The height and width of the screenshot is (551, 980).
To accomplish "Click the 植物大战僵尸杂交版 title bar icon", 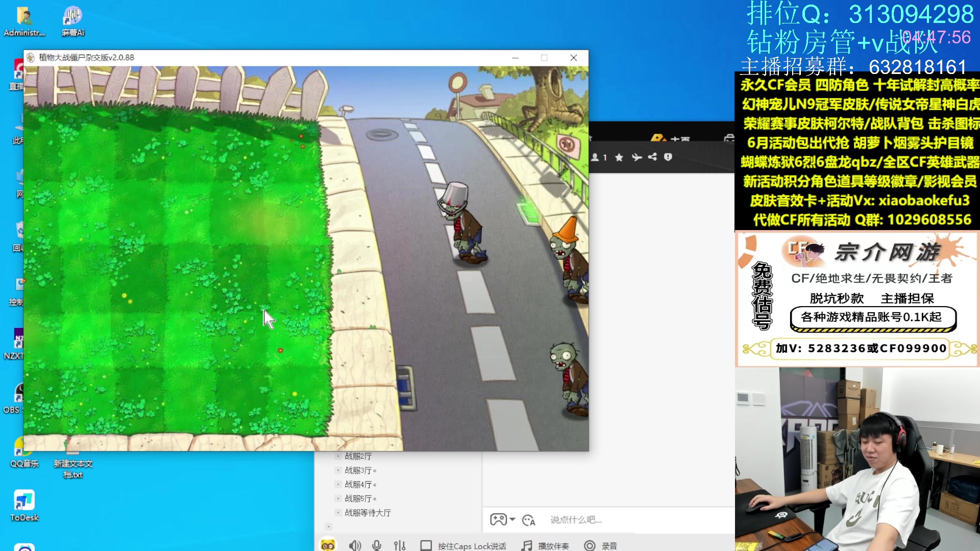I will point(31,58).
